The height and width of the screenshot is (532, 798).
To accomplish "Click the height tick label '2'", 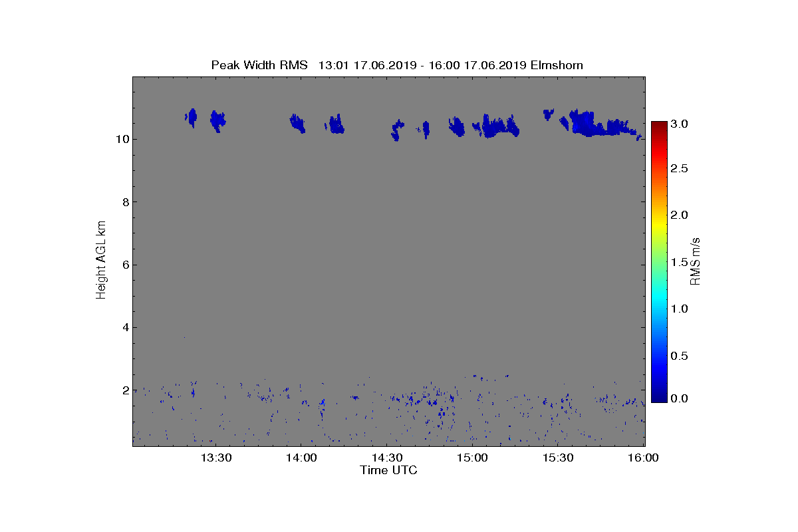I will (x=125, y=390).
